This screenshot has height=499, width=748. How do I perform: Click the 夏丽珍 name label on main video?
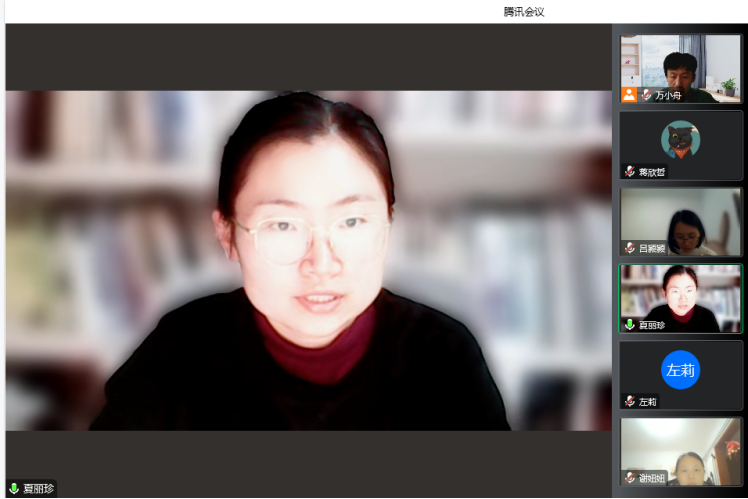pyautogui.click(x=38, y=489)
